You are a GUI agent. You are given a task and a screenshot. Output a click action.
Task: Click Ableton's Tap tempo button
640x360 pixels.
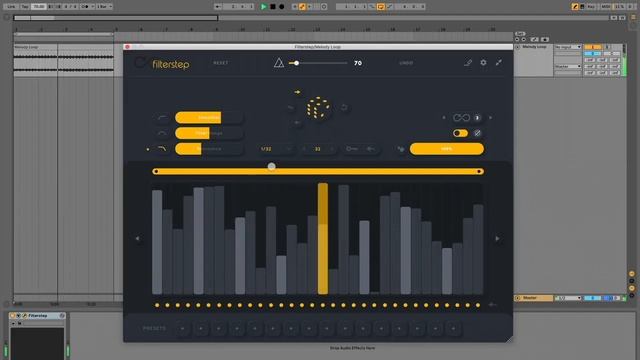click(24, 7)
